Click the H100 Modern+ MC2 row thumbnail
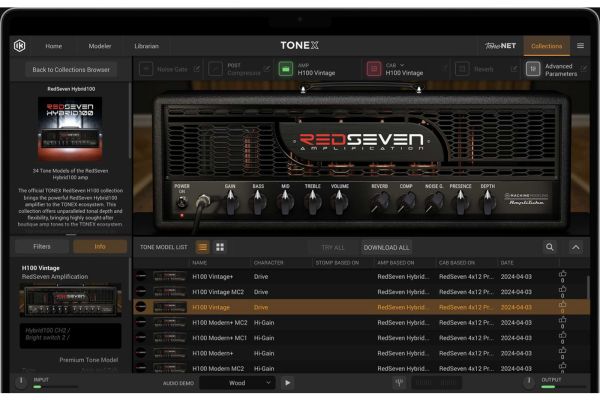 pos(170,323)
